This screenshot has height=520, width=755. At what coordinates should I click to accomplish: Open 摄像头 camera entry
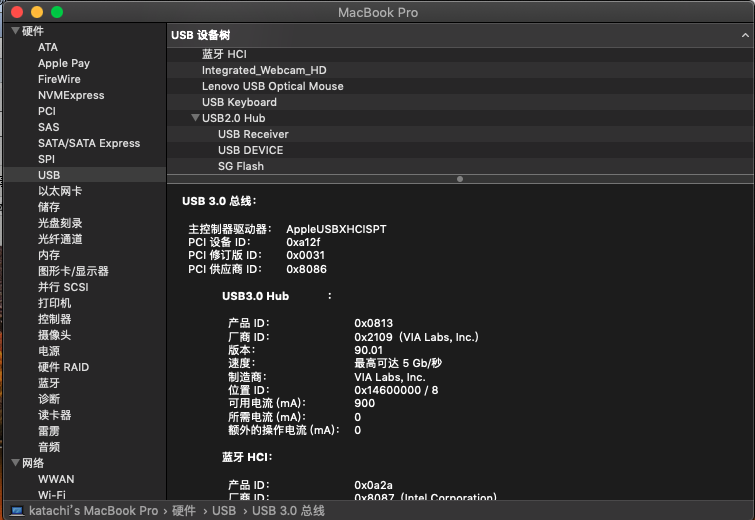tap(54, 335)
